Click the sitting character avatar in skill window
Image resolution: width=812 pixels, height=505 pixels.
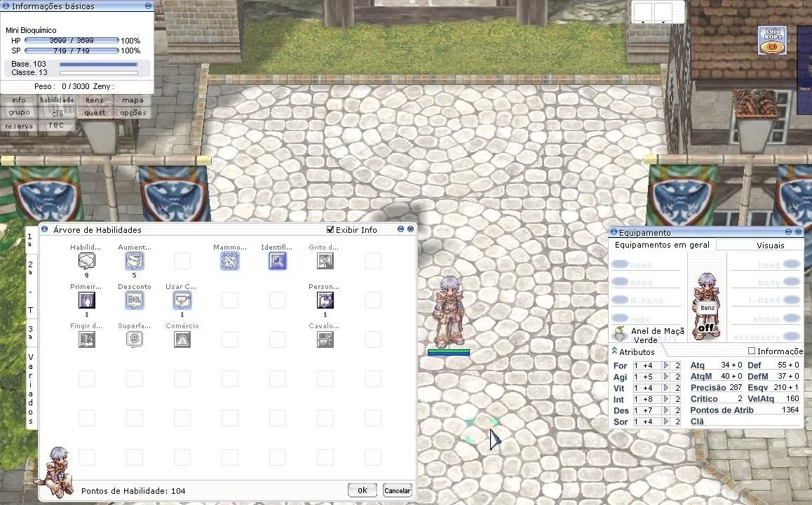coord(55,472)
